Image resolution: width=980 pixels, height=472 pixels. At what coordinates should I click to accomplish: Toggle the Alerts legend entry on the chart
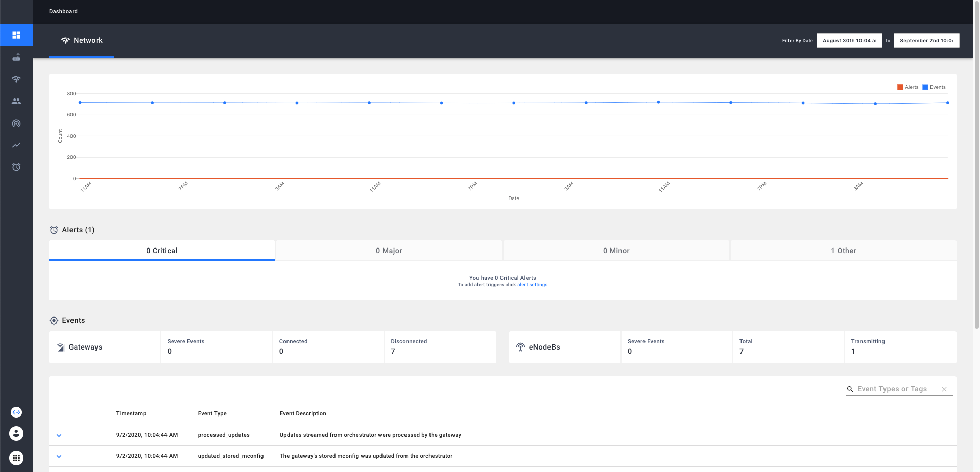(x=908, y=87)
